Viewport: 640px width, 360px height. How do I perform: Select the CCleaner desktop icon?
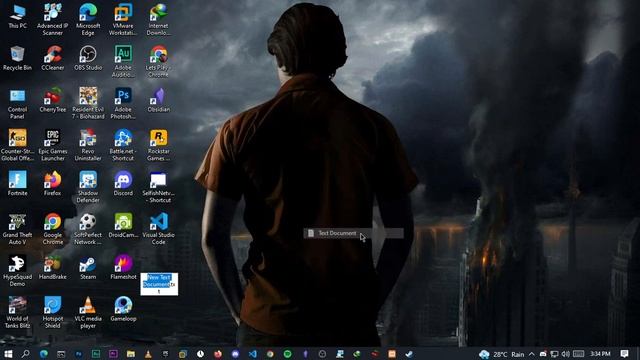53,58
